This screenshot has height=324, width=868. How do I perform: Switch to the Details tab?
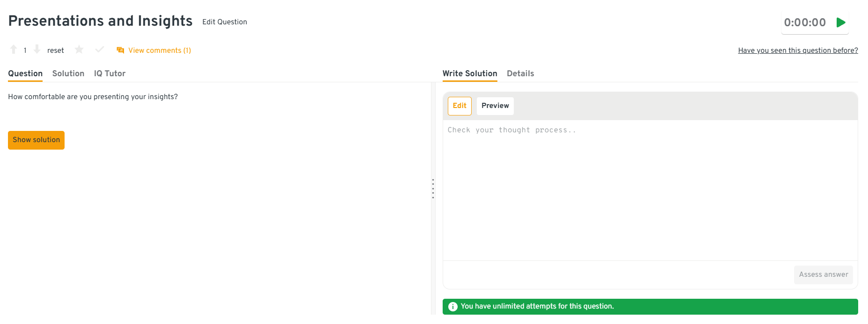[520, 73]
